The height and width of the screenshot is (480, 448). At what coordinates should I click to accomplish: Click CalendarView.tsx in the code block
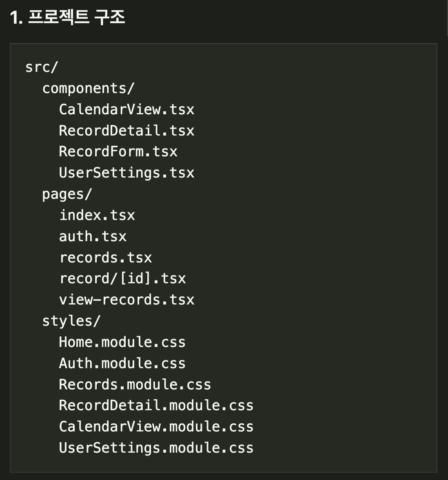(126, 109)
